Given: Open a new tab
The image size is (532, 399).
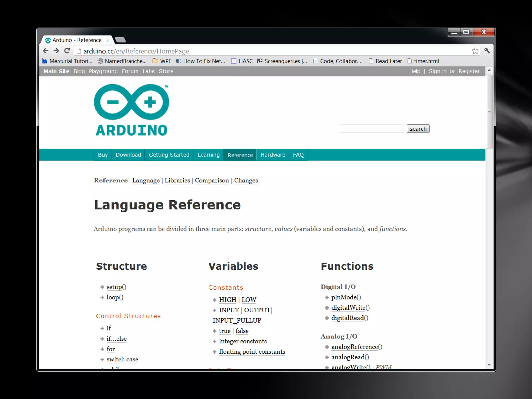Looking at the screenshot, I should [120, 40].
